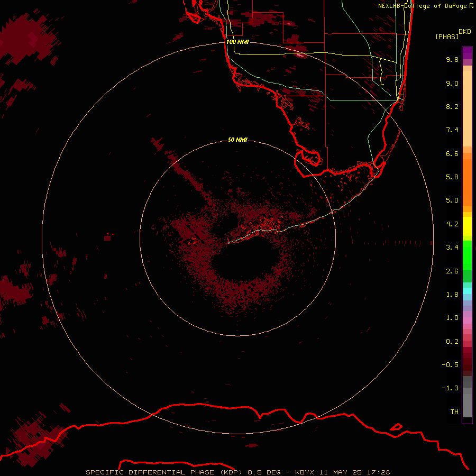Click the -1.3 value on the color scale

pos(450,388)
